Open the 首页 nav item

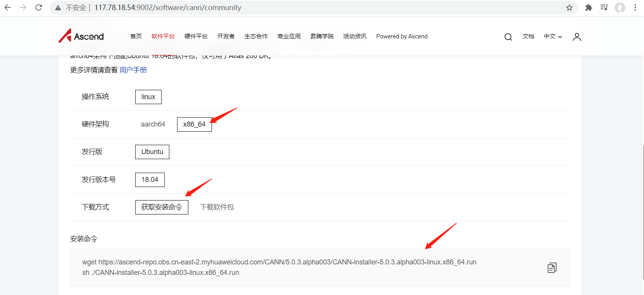(x=136, y=36)
